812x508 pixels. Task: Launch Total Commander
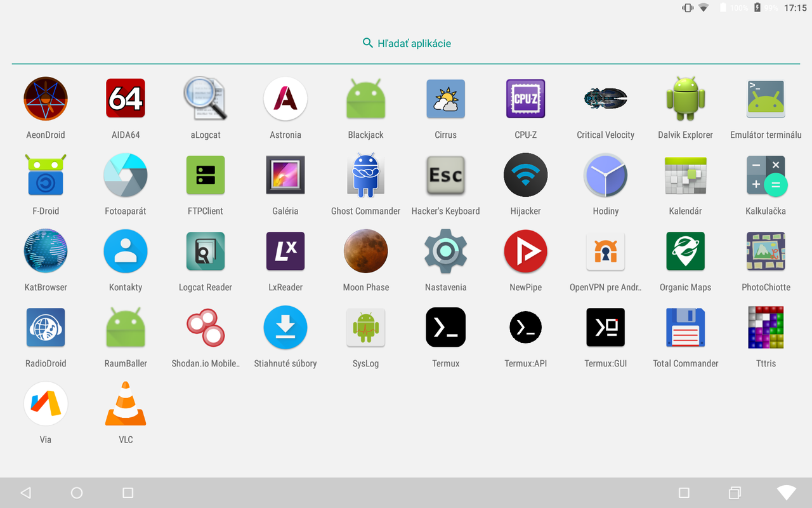click(x=686, y=328)
